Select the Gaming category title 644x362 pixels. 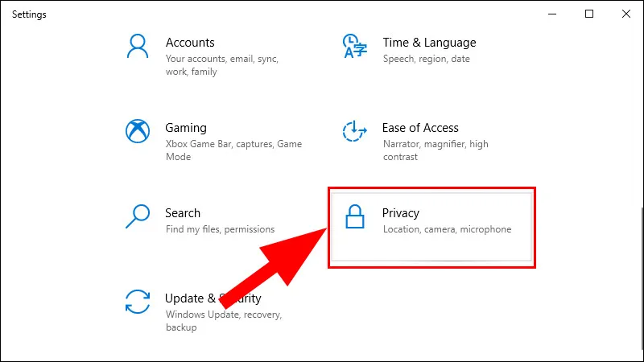(x=186, y=128)
